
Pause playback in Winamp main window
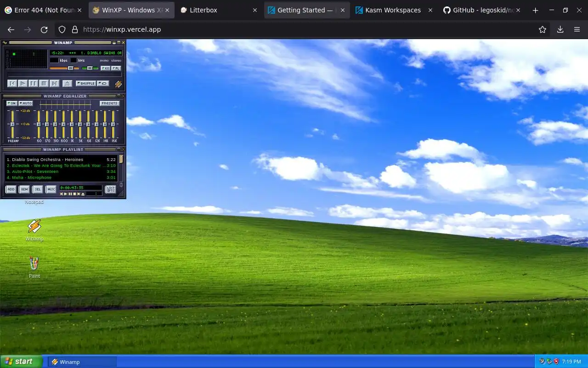coord(33,83)
